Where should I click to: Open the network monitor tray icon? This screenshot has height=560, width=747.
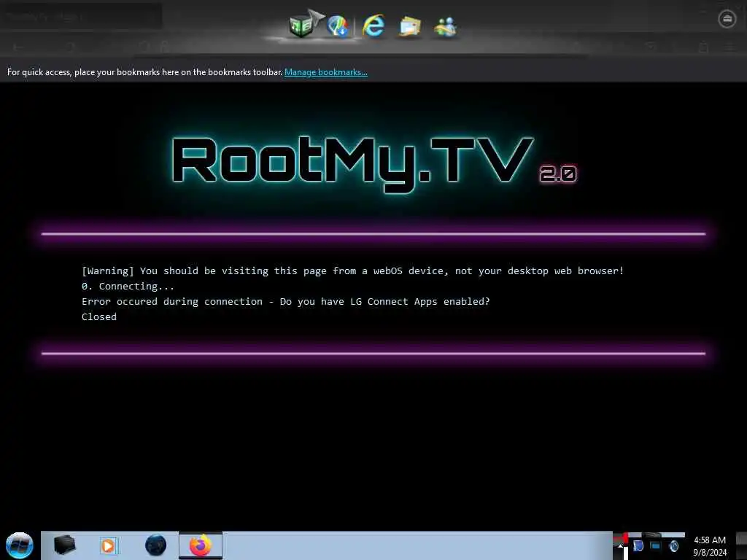[656, 545]
